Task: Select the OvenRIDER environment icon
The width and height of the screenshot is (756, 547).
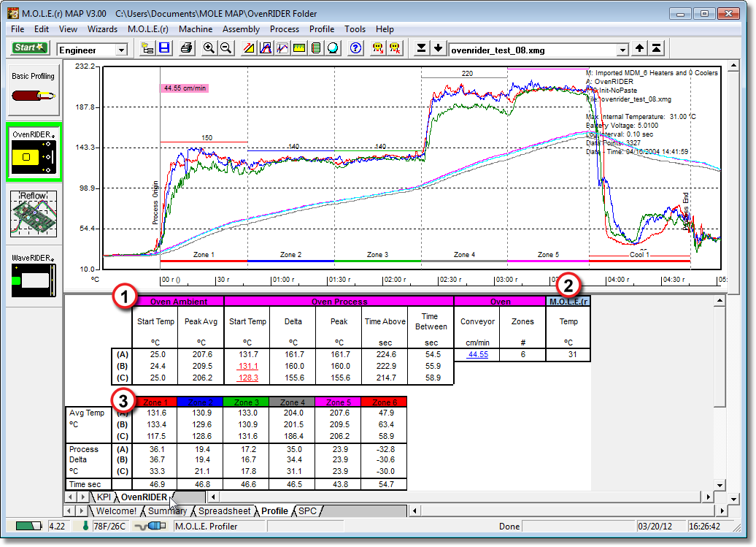Action: (34, 152)
